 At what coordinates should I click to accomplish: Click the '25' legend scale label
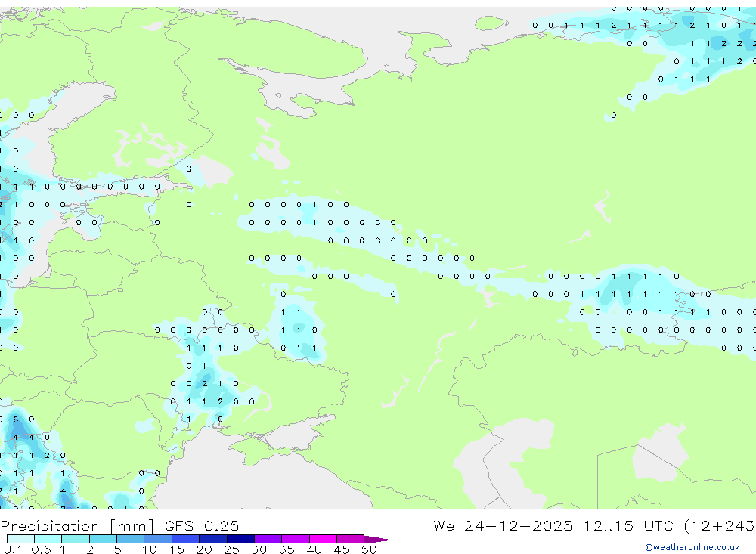(x=231, y=549)
